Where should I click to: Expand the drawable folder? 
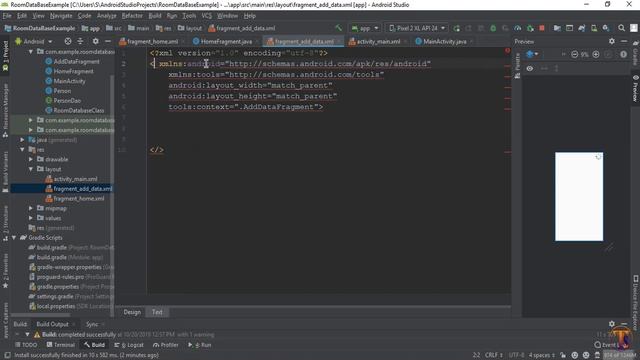(x=31, y=159)
